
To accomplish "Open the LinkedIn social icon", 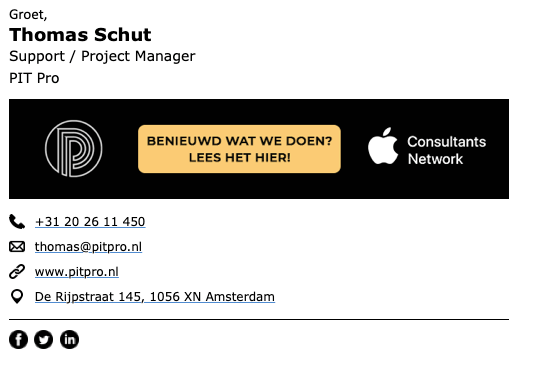I will 70,339.
